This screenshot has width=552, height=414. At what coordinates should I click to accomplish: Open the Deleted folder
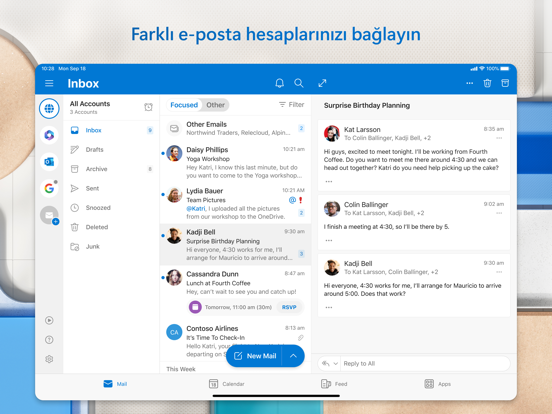[111, 227]
